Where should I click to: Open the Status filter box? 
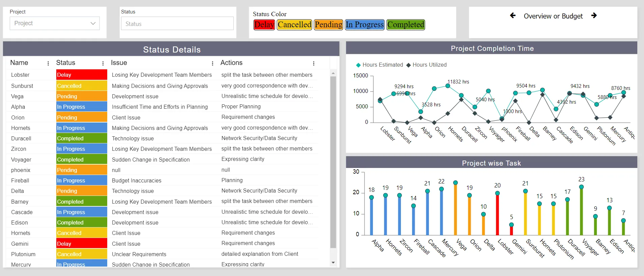tap(177, 24)
